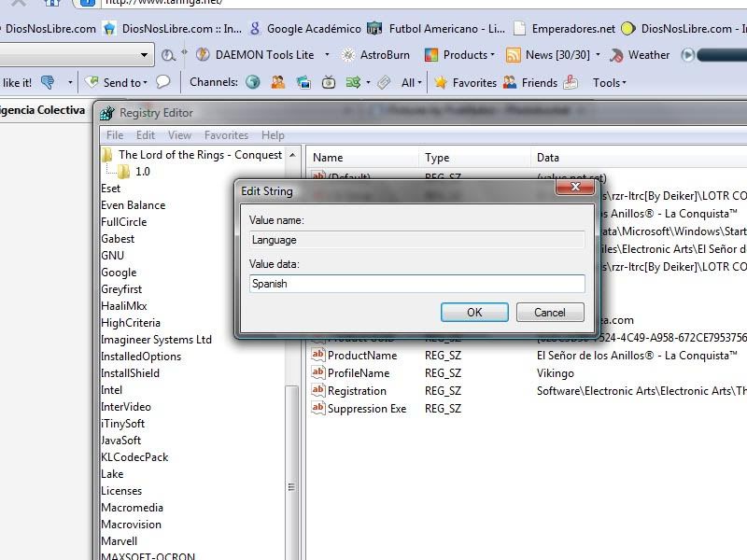This screenshot has height=560, width=747.
Task: Open the Registry Editor Help menu
Action: [x=273, y=135]
